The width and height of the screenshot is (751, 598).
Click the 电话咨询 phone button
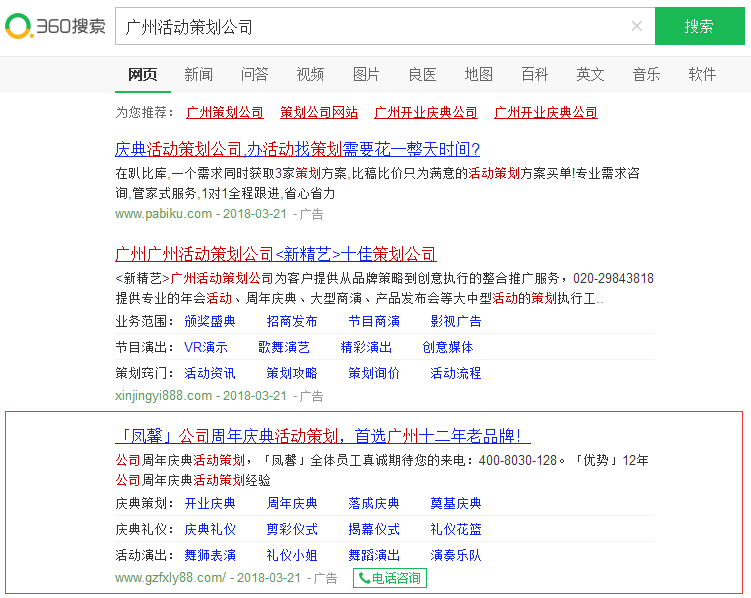pos(390,578)
